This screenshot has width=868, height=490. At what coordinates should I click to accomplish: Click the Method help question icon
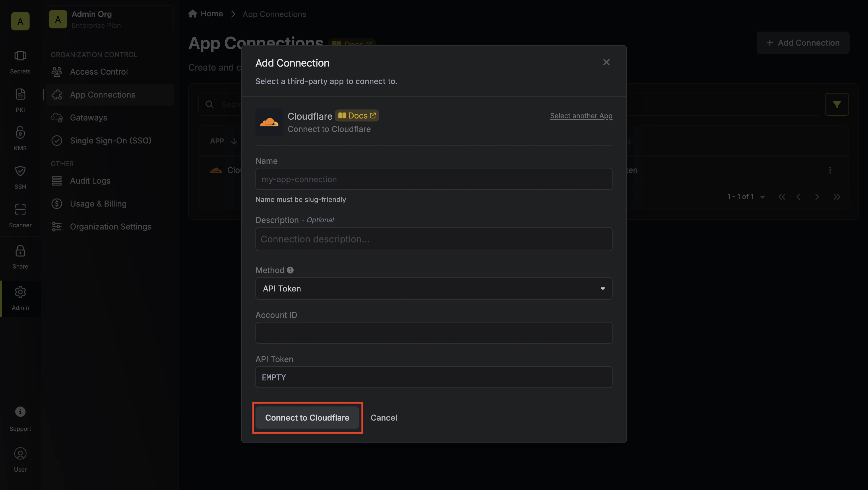click(x=290, y=270)
